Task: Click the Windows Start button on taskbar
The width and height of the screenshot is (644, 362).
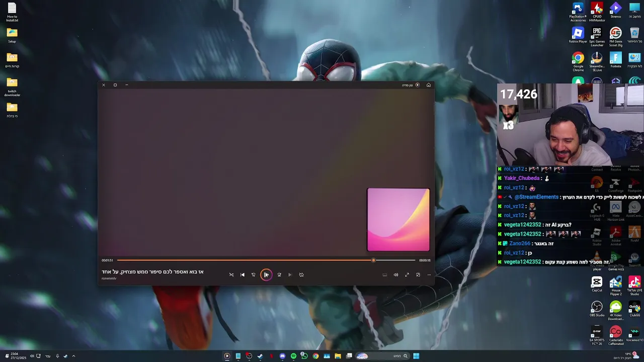Action: [416, 356]
